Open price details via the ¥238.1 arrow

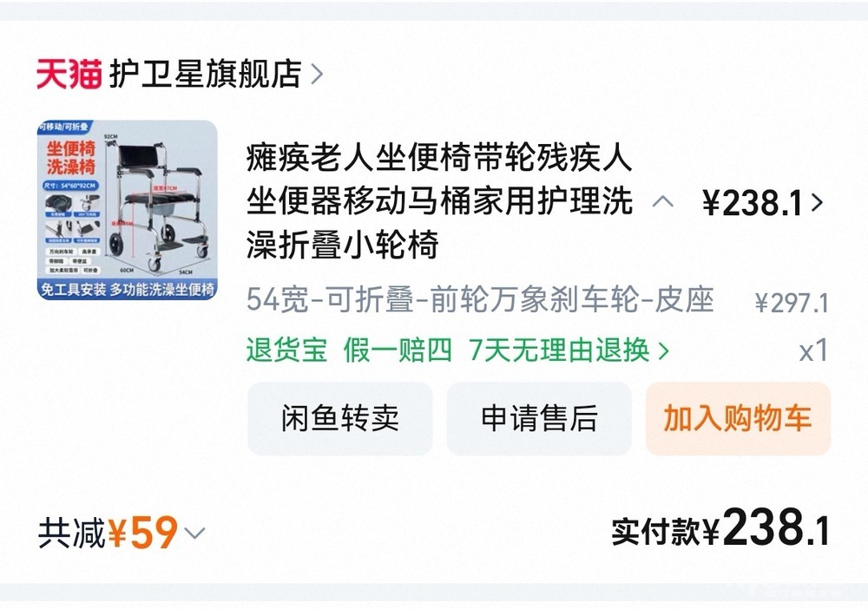click(817, 202)
